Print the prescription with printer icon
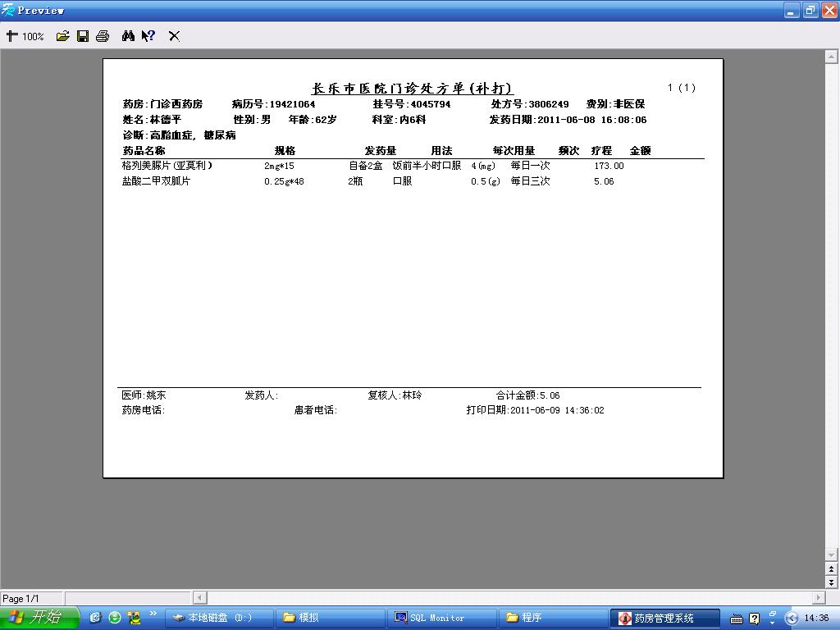The image size is (840, 630). tap(103, 36)
